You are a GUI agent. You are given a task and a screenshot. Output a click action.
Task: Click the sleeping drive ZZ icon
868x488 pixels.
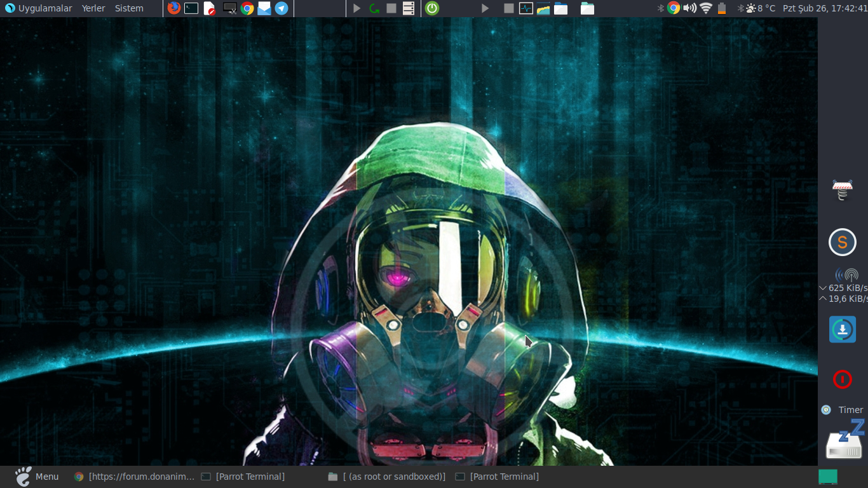844,440
